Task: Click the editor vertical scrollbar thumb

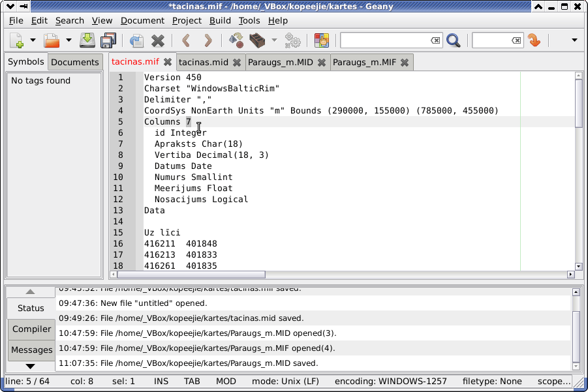Action: coord(578,104)
